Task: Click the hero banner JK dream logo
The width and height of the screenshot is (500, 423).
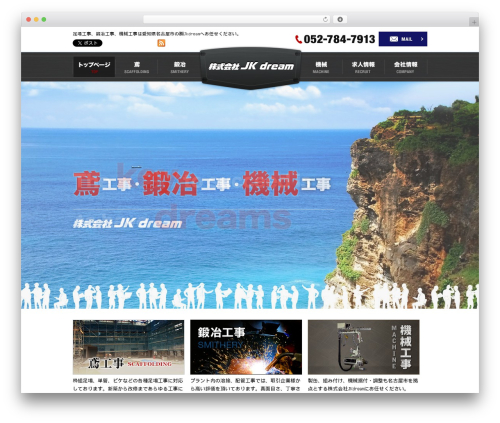Action: 127,223
